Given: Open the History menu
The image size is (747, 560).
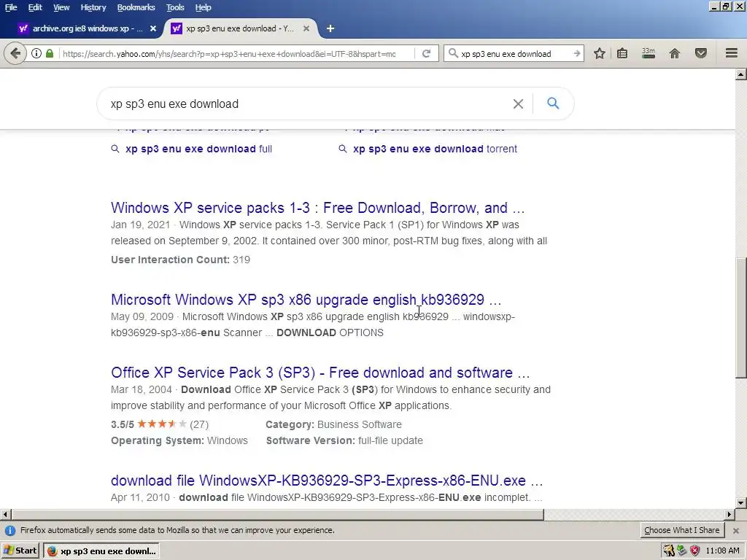Looking at the screenshot, I should coord(93,7).
